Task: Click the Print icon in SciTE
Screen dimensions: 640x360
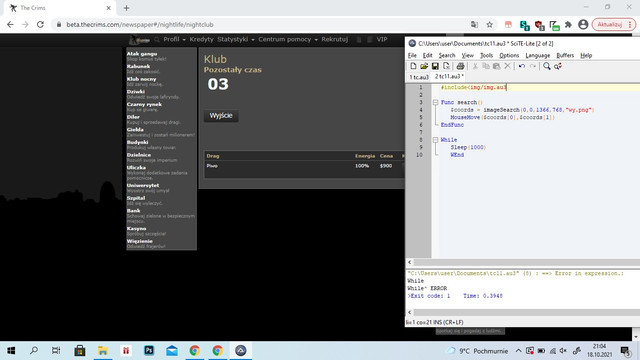Action: coord(460,66)
